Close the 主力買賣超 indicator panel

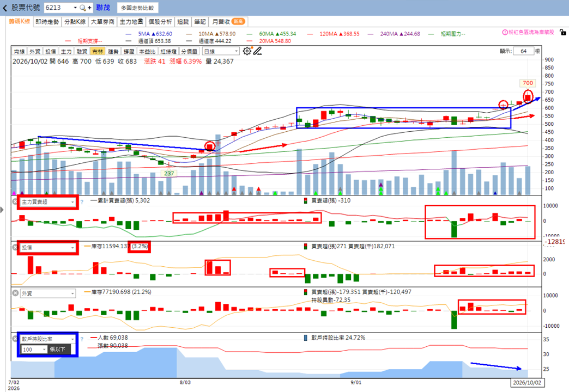(x=15, y=201)
